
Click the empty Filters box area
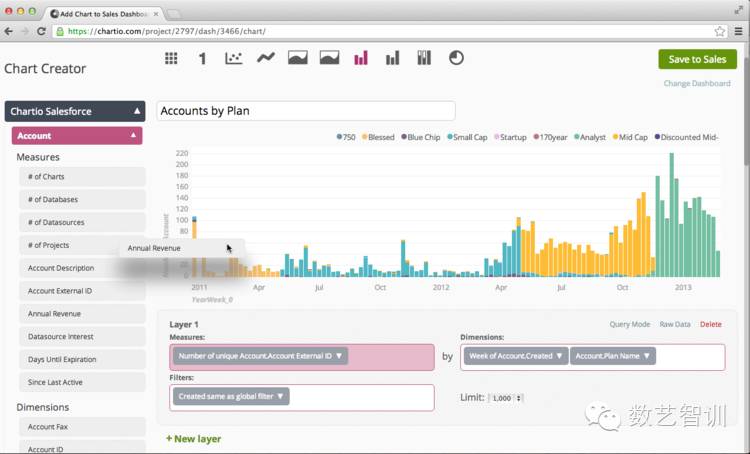point(362,397)
